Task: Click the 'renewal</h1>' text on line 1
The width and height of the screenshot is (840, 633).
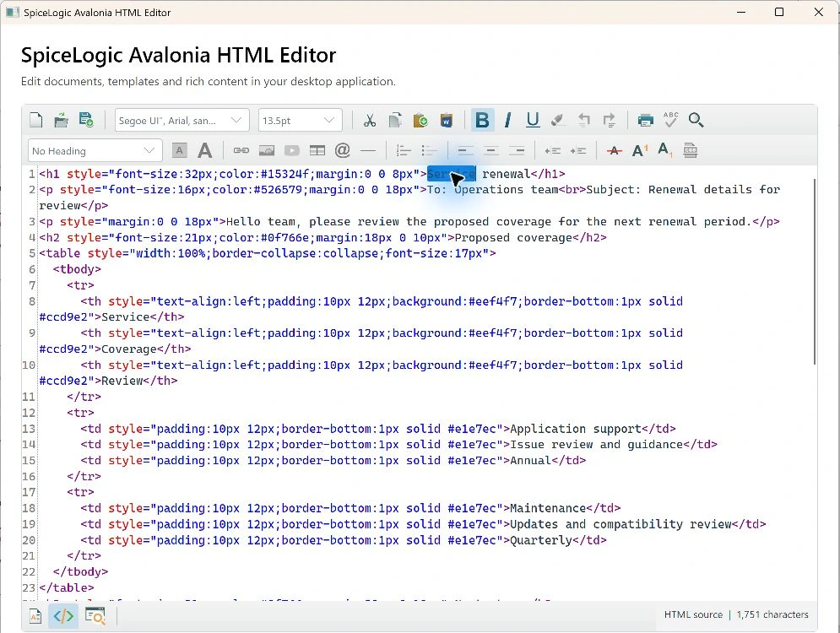Action: [523, 174]
